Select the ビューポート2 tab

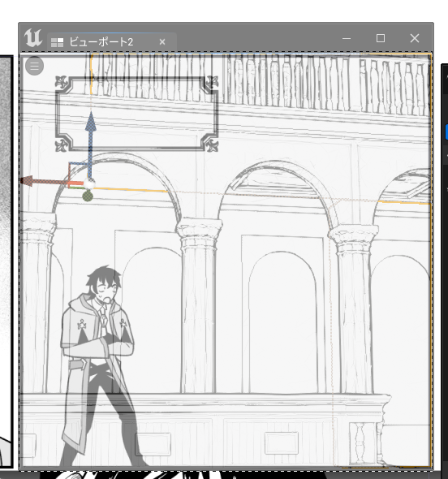[112, 42]
